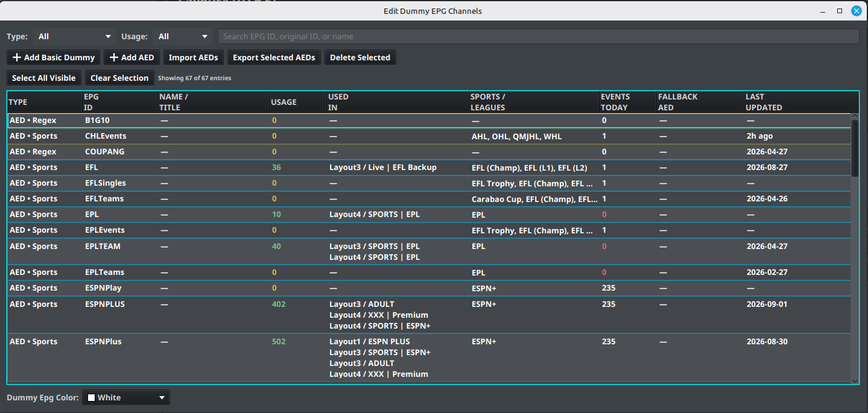Select the EFLTeams row
Screen dimensions: 868x413
tap(429, 199)
